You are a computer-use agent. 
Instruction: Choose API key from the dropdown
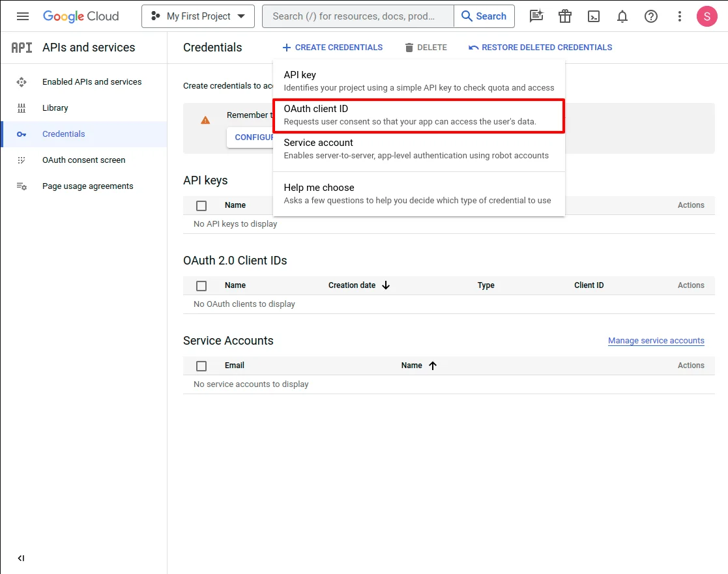coord(419,81)
